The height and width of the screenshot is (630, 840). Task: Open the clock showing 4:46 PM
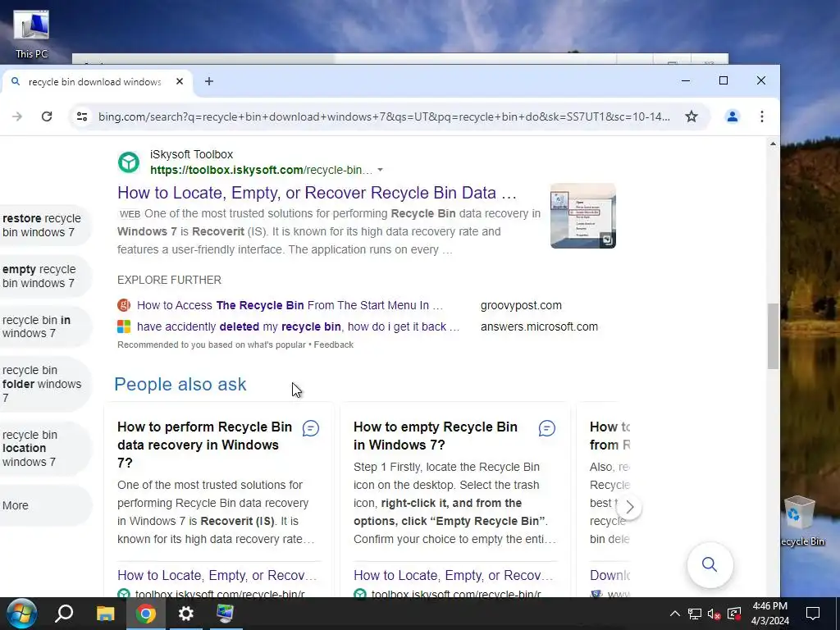[769, 614]
